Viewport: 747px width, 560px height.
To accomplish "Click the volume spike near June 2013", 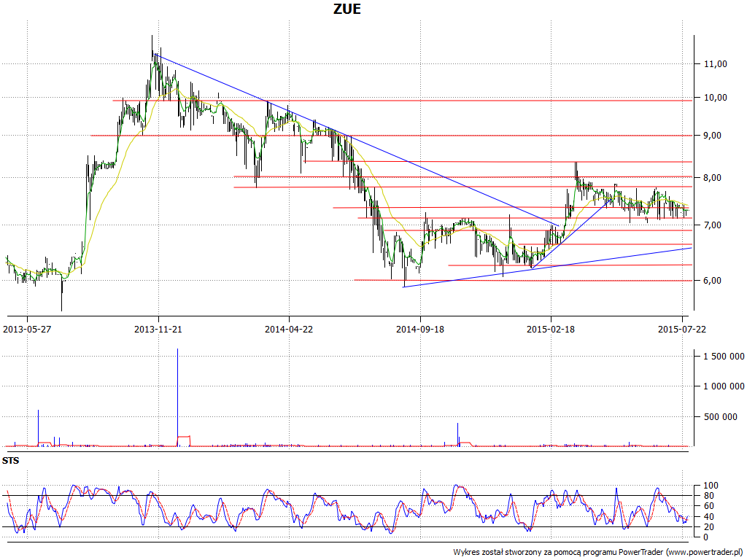I will click(x=38, y=427).
